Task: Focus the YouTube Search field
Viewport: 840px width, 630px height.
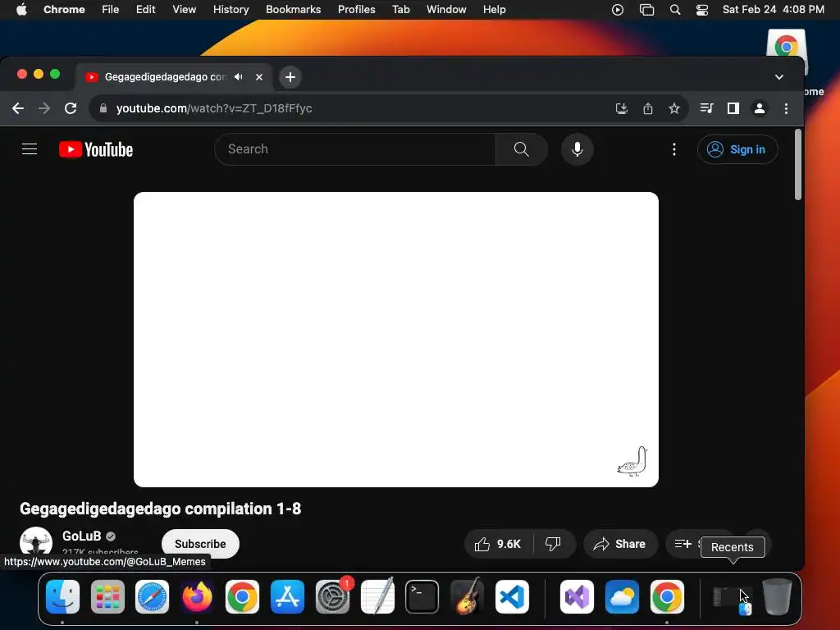Action: tap(355, 149)
